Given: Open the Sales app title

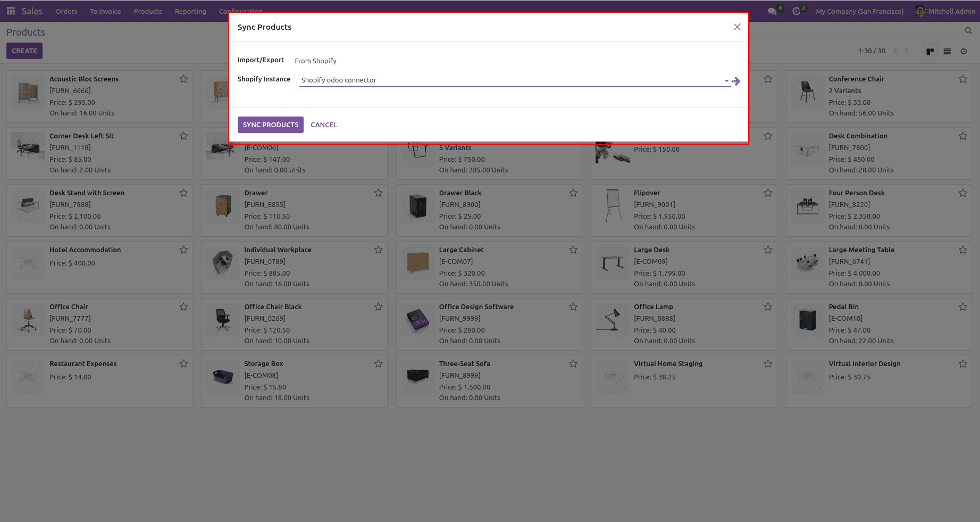Looking at the screenshot, I should [32, 11].
